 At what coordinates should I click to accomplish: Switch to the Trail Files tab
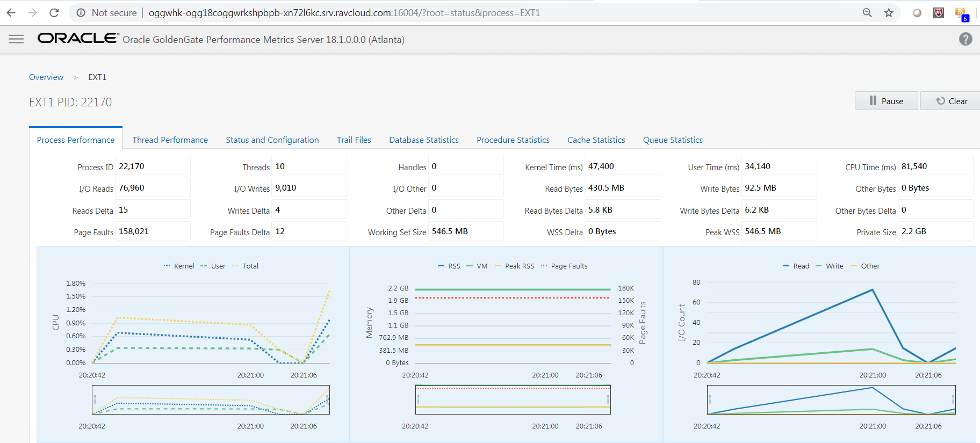(354, 140)
